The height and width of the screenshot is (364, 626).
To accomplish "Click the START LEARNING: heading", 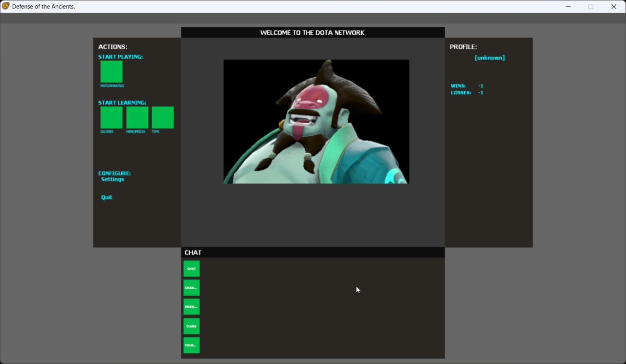I will (x=122, y=103).
